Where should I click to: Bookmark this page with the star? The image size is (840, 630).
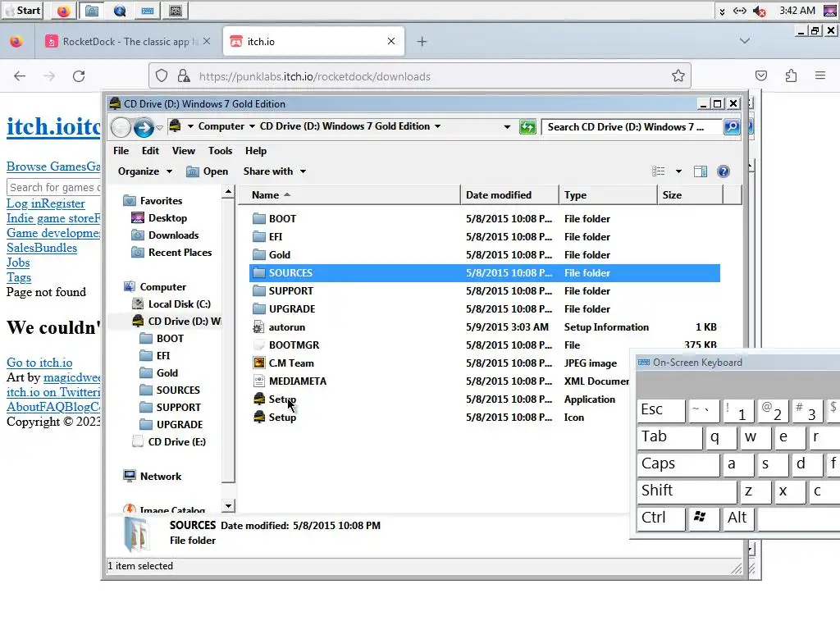tap(678, 76)
